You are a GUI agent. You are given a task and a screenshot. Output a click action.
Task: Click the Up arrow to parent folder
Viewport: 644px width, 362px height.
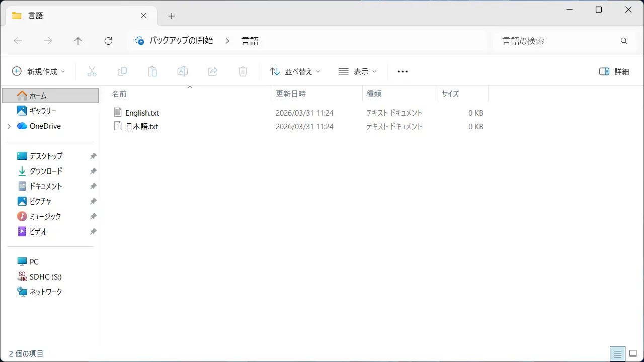(x=78, y=41)
